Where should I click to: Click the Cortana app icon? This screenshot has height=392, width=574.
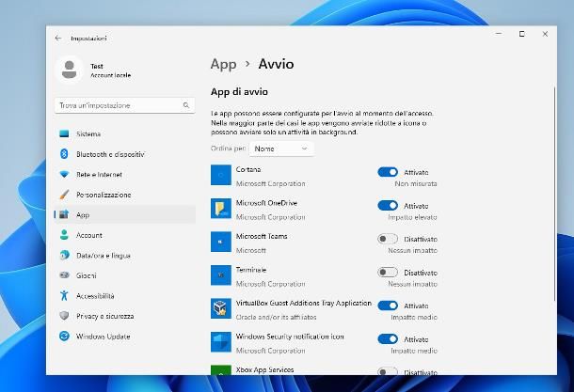point(221,175)
